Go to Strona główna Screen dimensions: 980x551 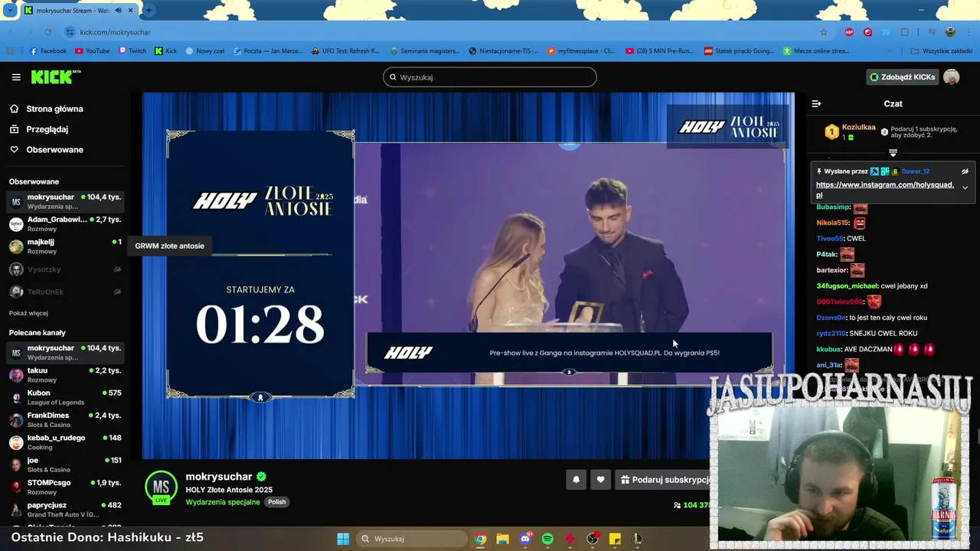point(54,109)
